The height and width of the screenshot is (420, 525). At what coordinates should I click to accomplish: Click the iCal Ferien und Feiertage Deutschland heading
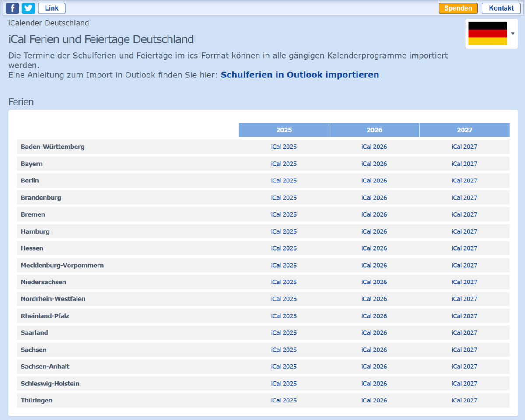(101, 39)
